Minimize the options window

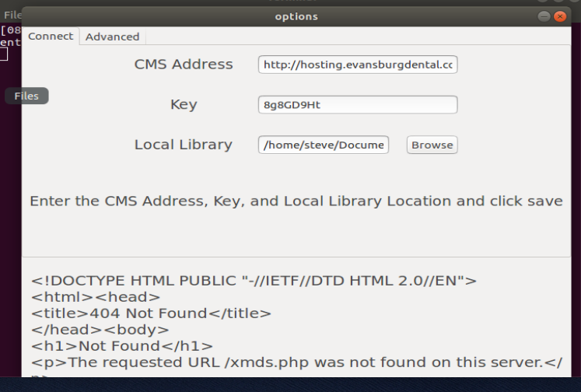544,16
